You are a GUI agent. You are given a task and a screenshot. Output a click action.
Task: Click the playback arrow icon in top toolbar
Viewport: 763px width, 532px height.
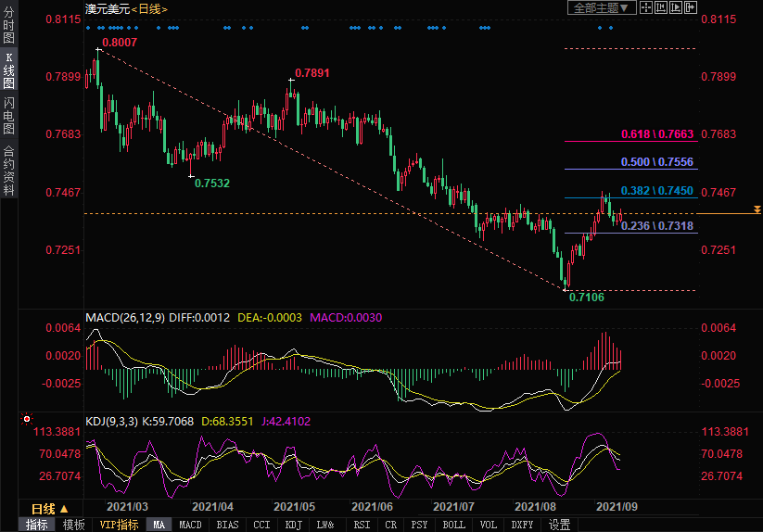pos(675,7)
